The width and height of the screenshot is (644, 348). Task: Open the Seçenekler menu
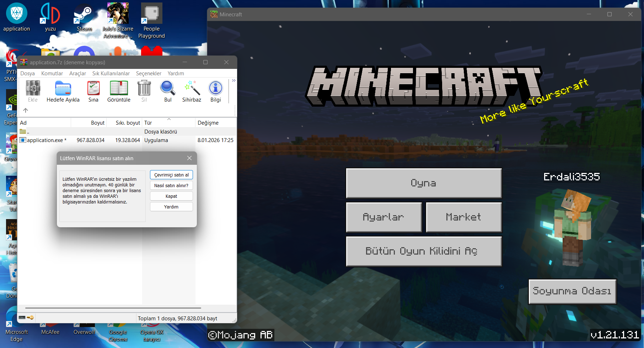(149, 74)
